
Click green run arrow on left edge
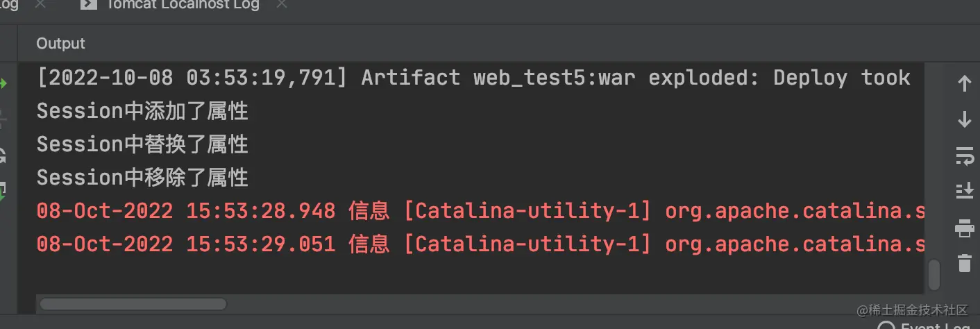point(3,84)
